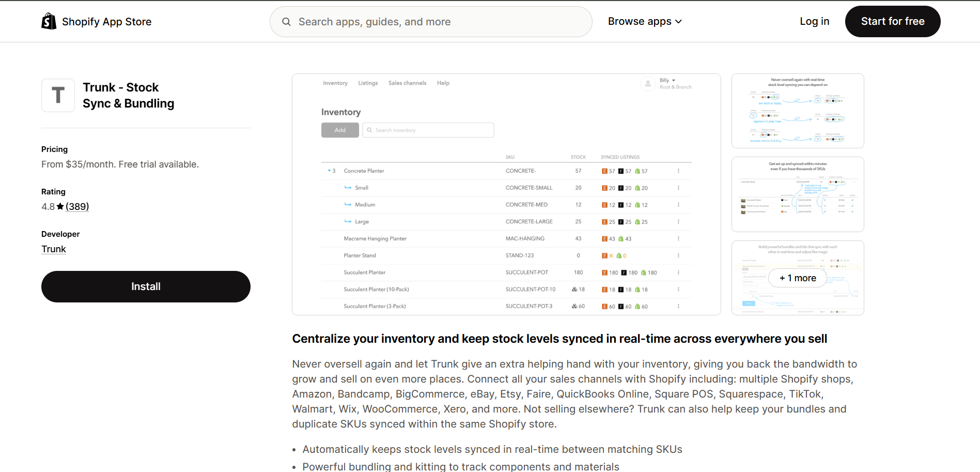Viewport: 980px width, 472px height.
Task: Click the search magnifier icon
Action: 286,22
